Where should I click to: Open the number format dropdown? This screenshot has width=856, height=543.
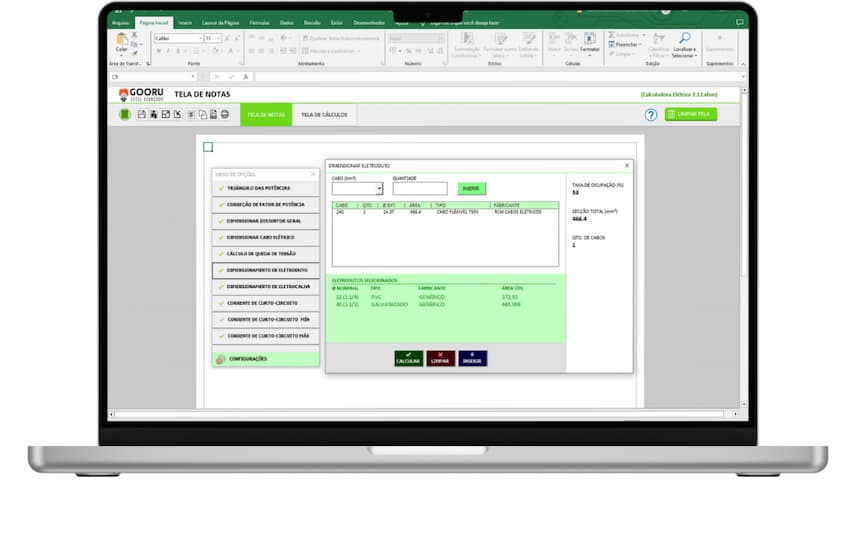[x=441, y=38]
